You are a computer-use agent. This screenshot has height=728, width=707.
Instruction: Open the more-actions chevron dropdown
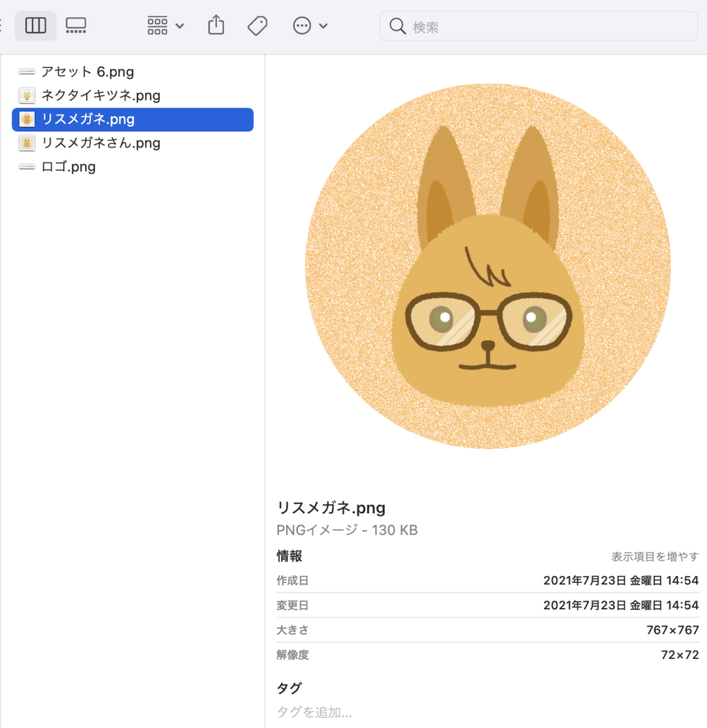pos(321,25)
